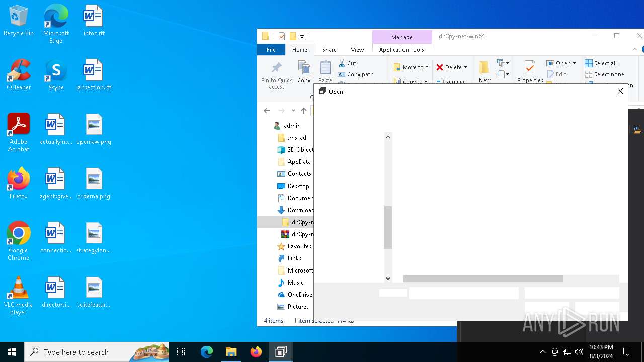
Task: Switch to the View ribbon tab
Action: click(x=357, y=50)
